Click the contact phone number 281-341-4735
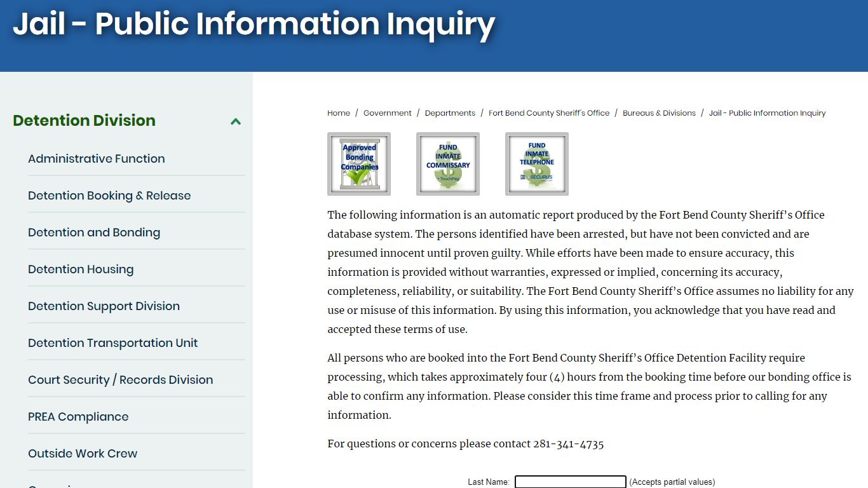Image resolution: width=868 pixels, height=488 pixels. coord(568,444)
